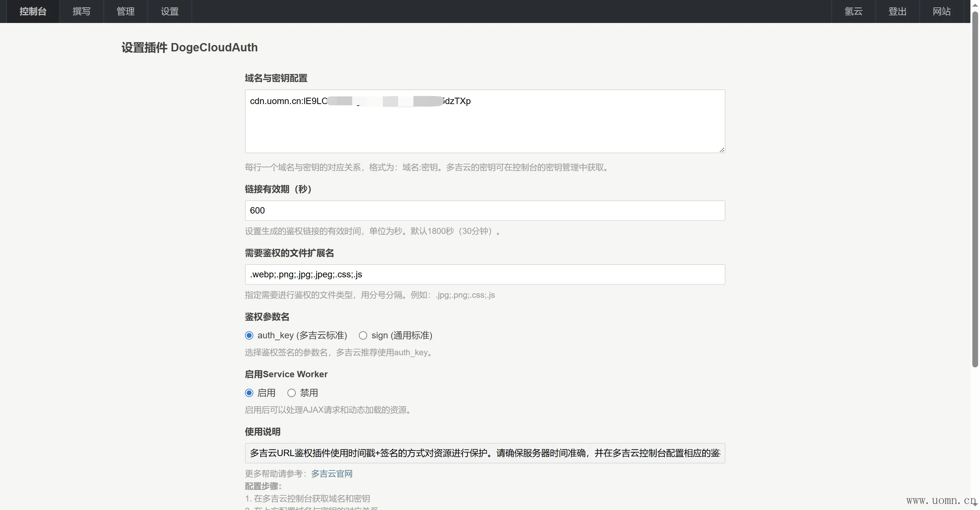Open the 多吉云官网 hyperlink
Screen dimensions: 980x510
(x=332, y=474)
